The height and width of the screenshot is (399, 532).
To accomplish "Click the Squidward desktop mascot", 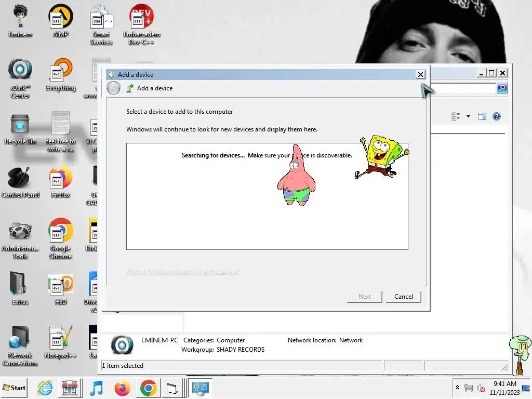I will [x=521, y=355].
